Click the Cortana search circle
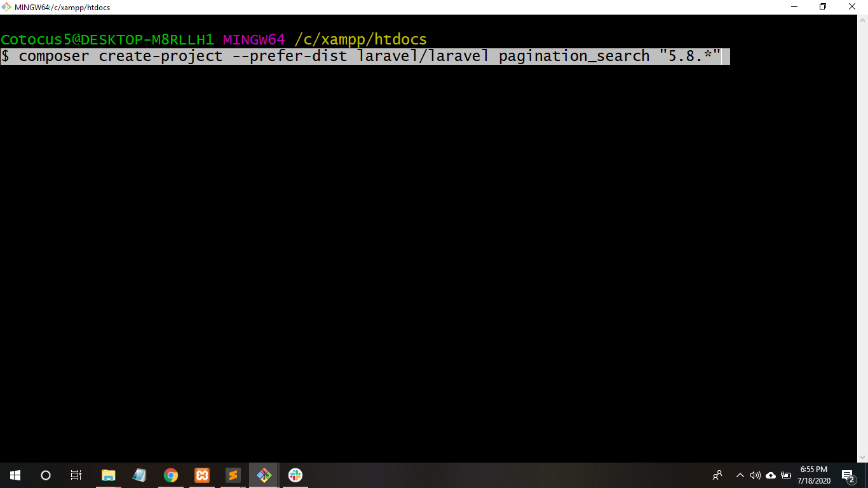Screen dimensions: 868x488 click(46, 475)
